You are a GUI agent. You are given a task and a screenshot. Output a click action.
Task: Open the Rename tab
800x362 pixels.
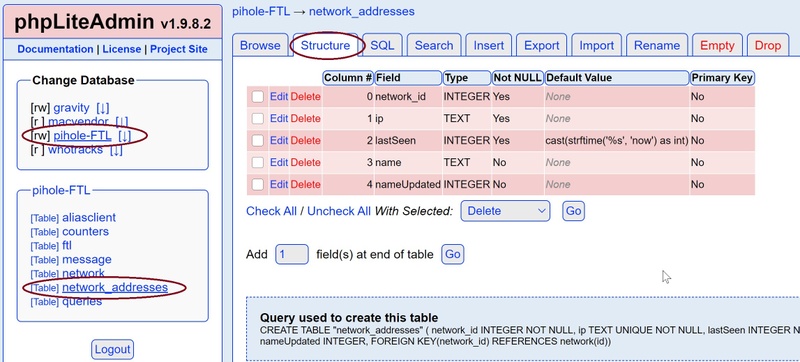coord(657,45)
